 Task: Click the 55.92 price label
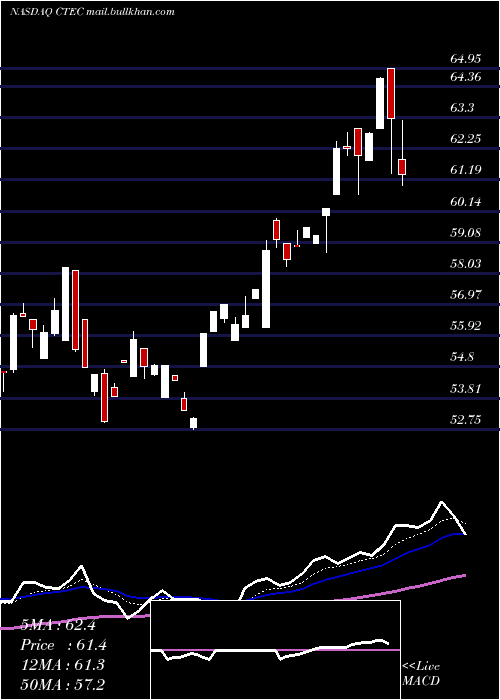465,326
